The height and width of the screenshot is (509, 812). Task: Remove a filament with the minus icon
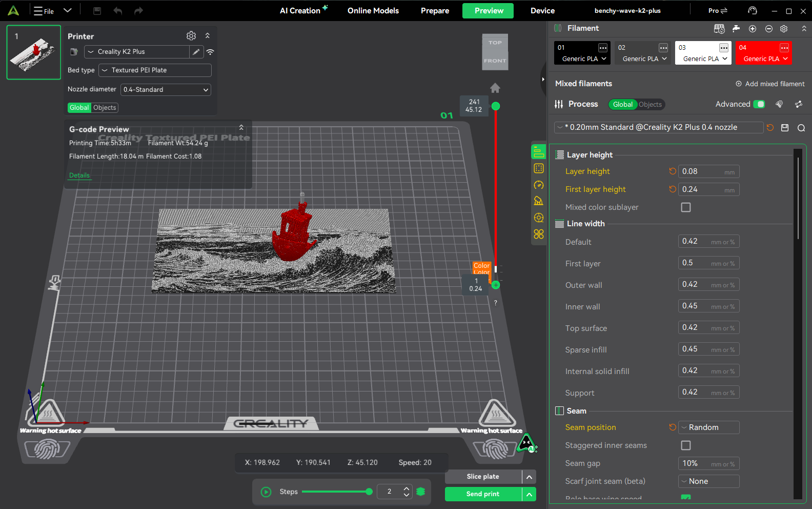768,29
